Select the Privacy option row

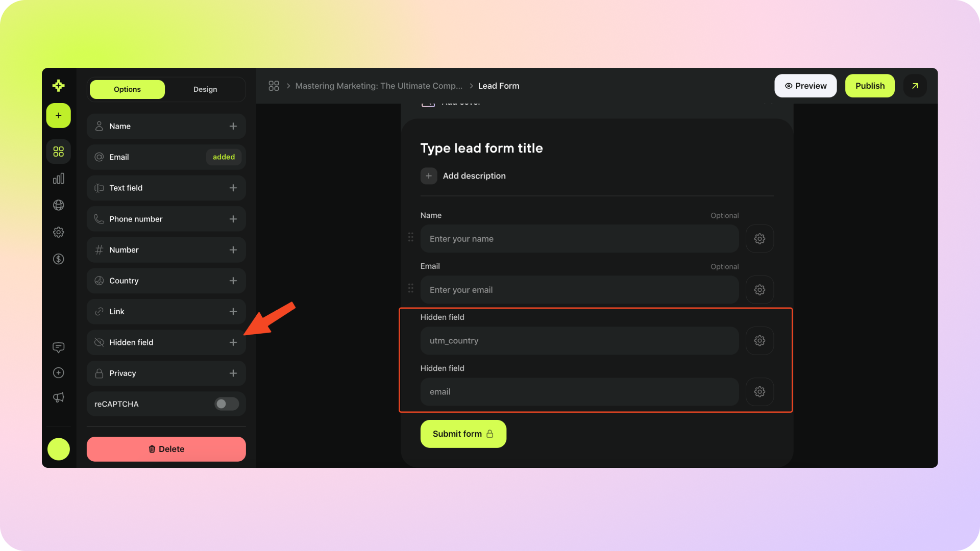coord(166,373)
